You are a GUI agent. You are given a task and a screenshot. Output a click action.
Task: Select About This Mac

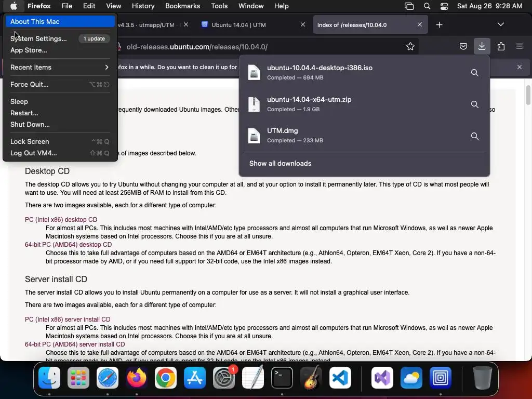coord(60,21)
